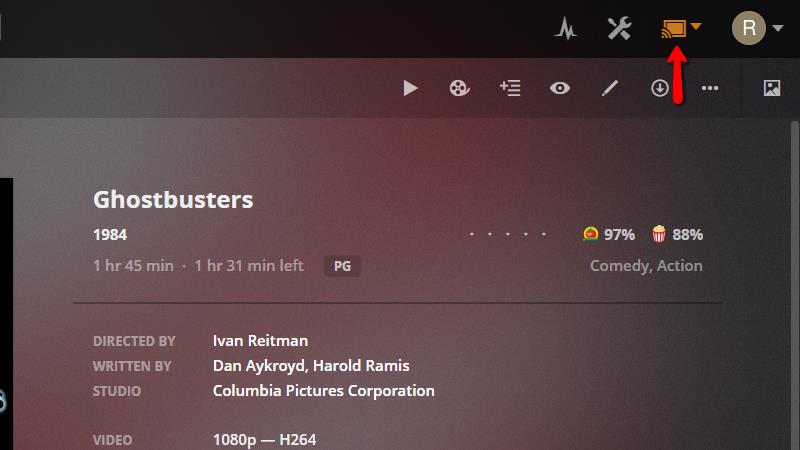The width and height of the screenshot is (800, 450).
Task: Toggle watched status with the eye icon
Action: click(560, 88)
